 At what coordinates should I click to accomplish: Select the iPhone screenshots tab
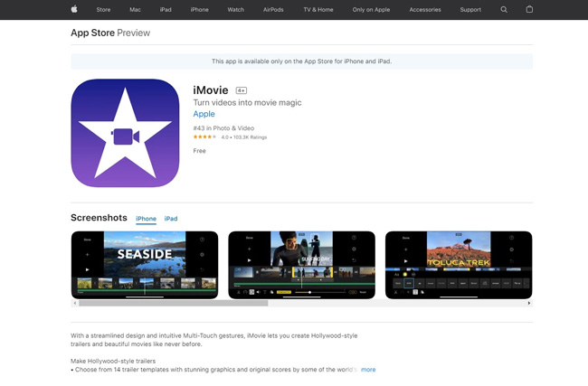(x=146, y=219)
